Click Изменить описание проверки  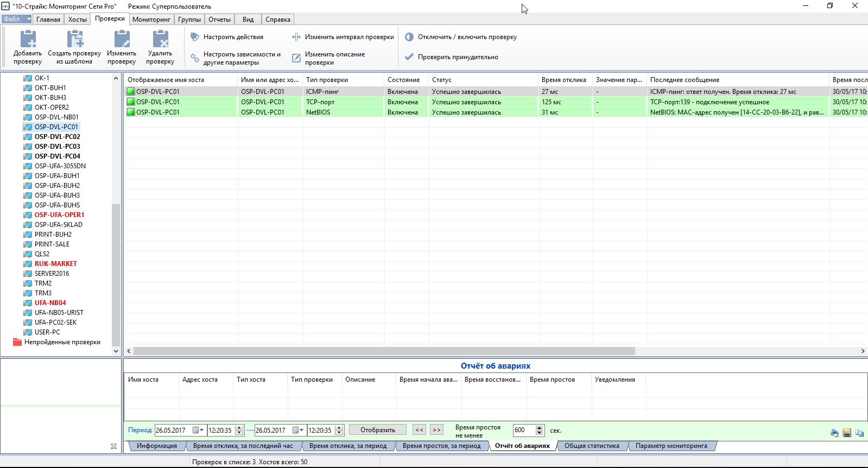[x=328, y=58]
